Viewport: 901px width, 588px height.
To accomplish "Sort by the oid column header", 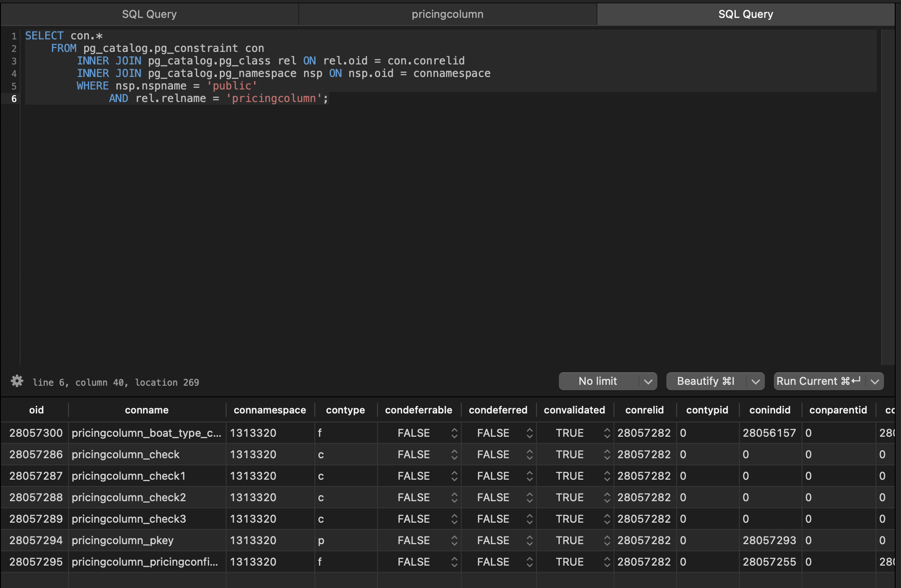I will tap(36, 409).
